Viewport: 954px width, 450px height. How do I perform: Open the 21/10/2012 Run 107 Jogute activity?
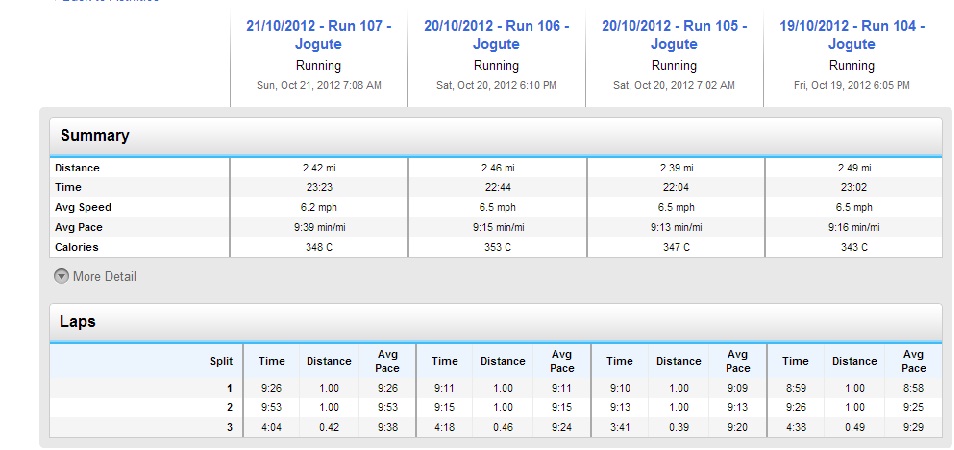[x=318, y=35]
